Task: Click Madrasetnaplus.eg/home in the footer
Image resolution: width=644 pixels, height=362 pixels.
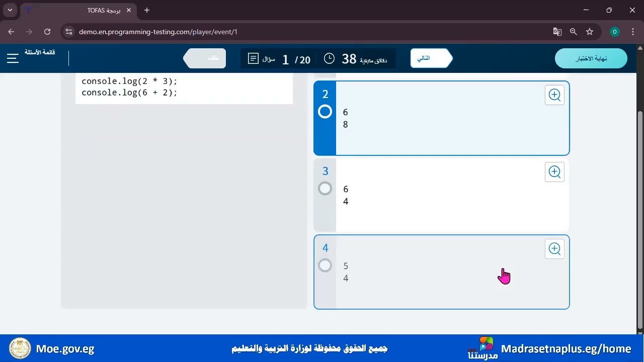Action: coord(566,348)
